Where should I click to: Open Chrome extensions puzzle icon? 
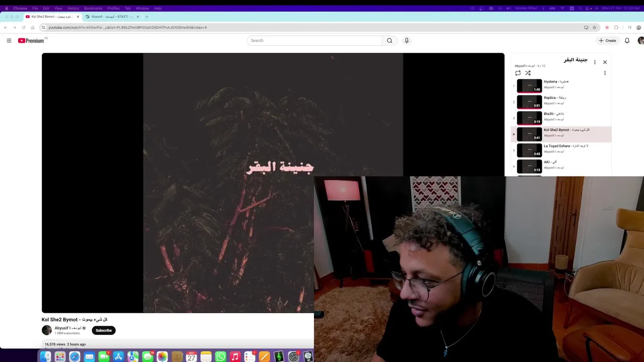(616, 27)
